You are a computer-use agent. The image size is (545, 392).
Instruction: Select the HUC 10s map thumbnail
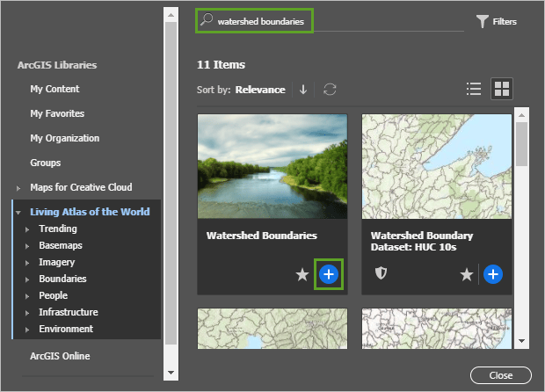click(437, 166)
